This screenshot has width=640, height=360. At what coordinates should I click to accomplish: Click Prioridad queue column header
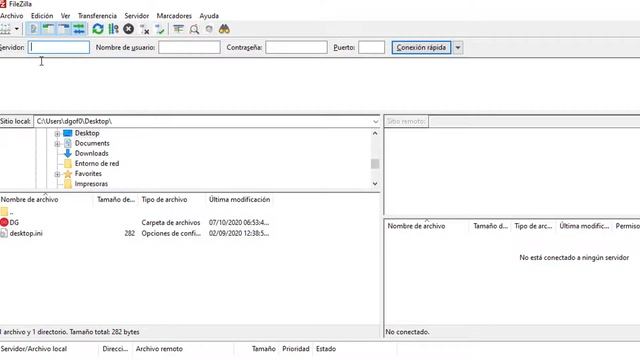click(x=296, y=349)
